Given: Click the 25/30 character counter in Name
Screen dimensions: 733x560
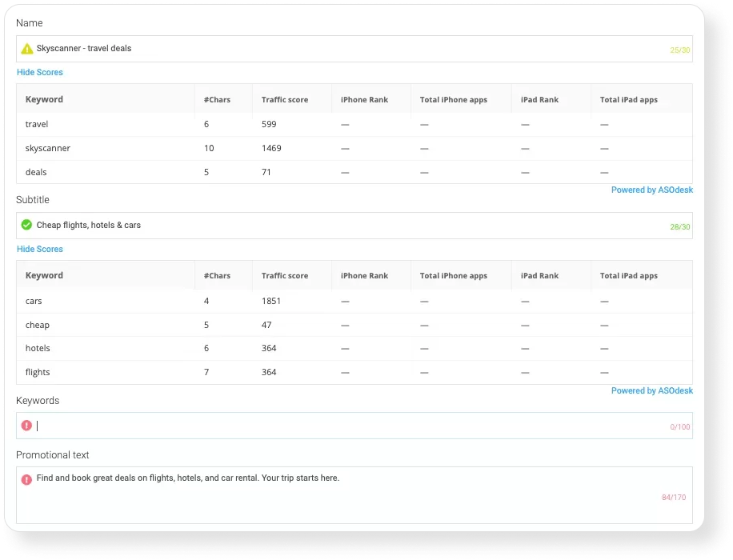Looking at the screenshot, I should click(679, 50).
